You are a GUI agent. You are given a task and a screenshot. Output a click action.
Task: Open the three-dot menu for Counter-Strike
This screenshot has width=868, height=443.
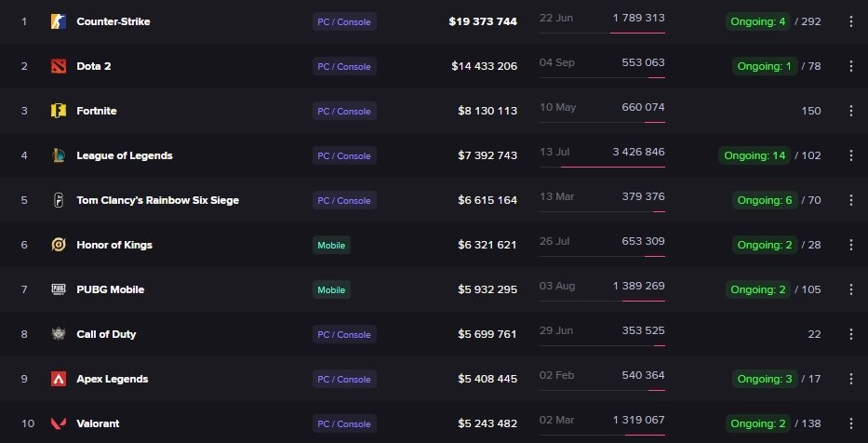click(850, 21)
